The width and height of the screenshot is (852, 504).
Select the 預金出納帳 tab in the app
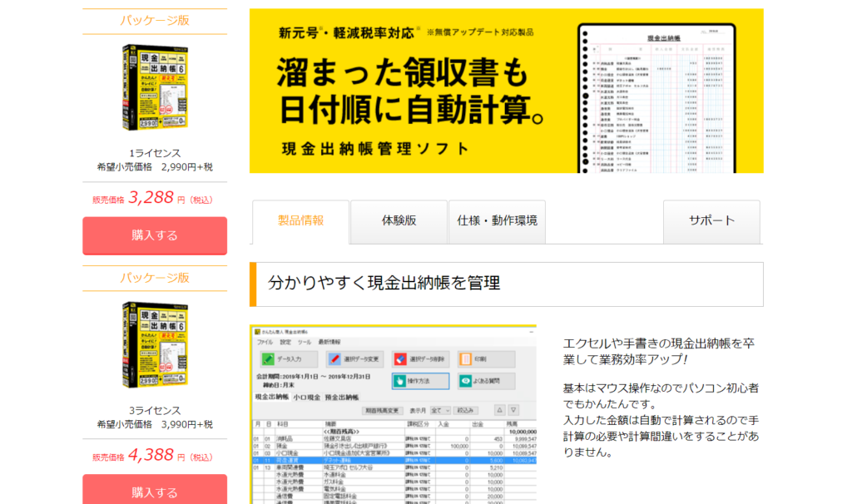[342, 397]
